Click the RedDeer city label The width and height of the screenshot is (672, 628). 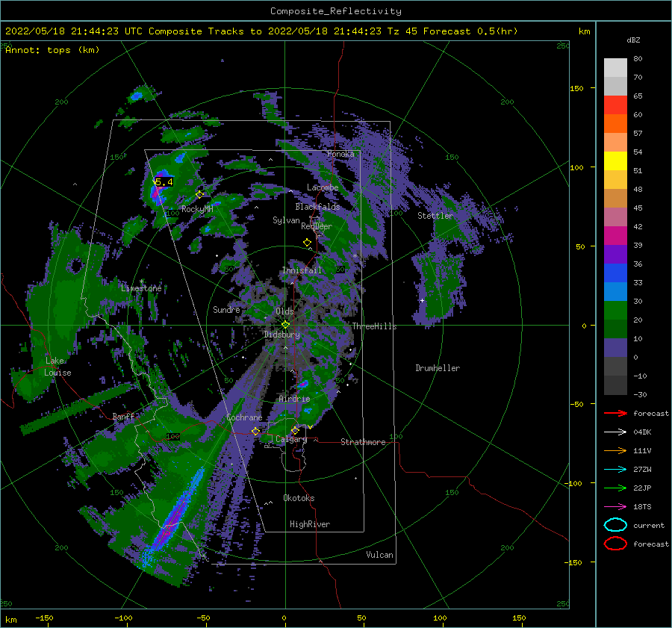(x=317, y=226)
